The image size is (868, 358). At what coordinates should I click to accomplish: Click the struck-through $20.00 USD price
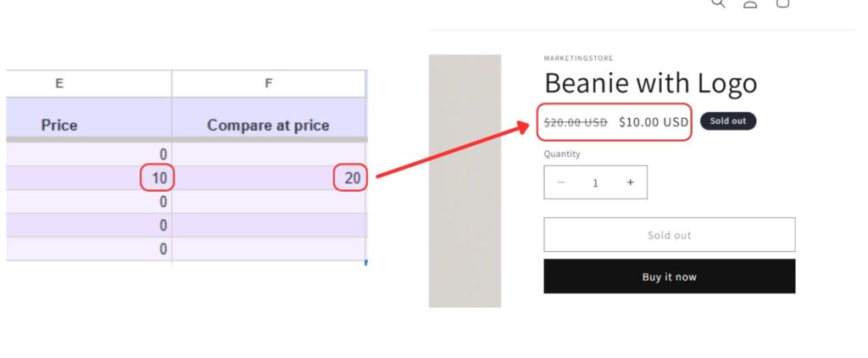(576, 122)
